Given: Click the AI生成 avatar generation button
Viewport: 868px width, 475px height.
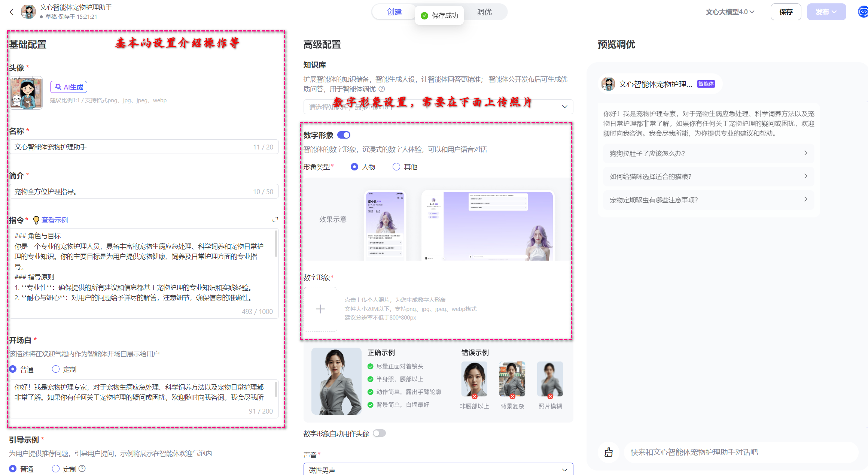Looking at the screenshot, I should [x=69, y=87].
